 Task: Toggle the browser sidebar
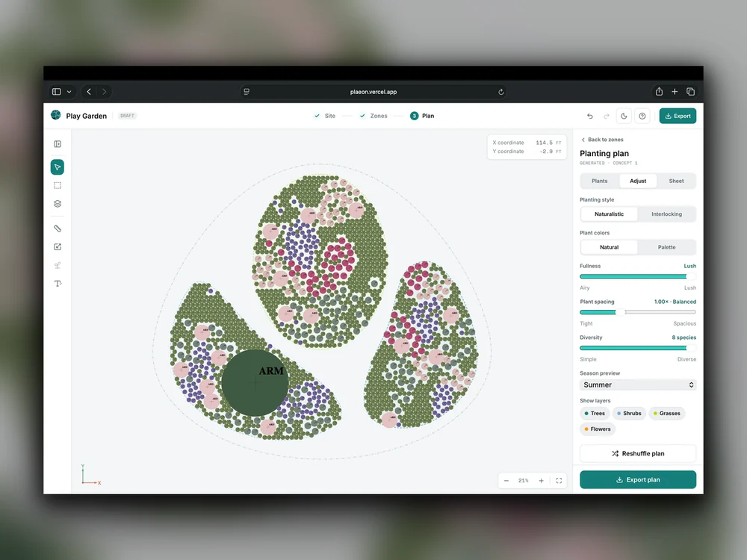[x=57, y=91]
